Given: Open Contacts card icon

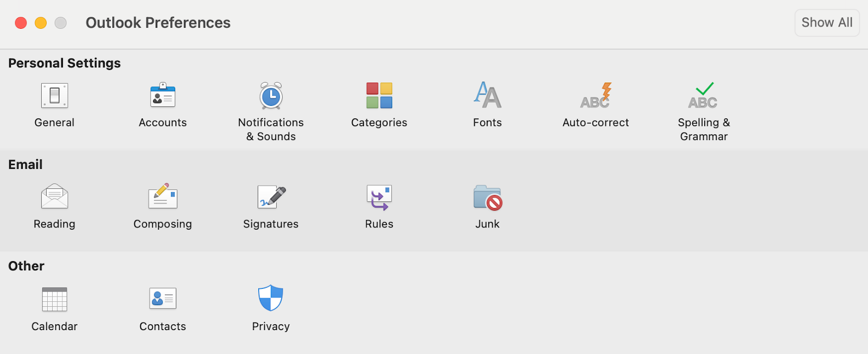Looking at the screenshot, I should pos(163,298).
